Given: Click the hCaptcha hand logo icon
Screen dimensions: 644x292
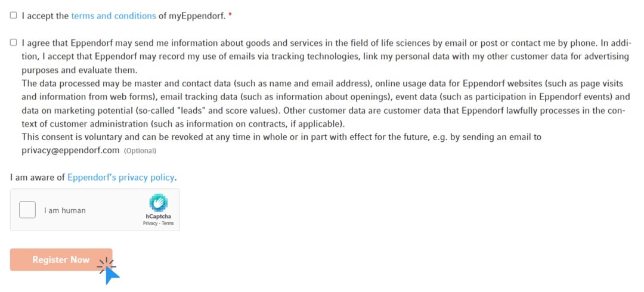Looking at the screenshot, I should (x=158, y=203).
